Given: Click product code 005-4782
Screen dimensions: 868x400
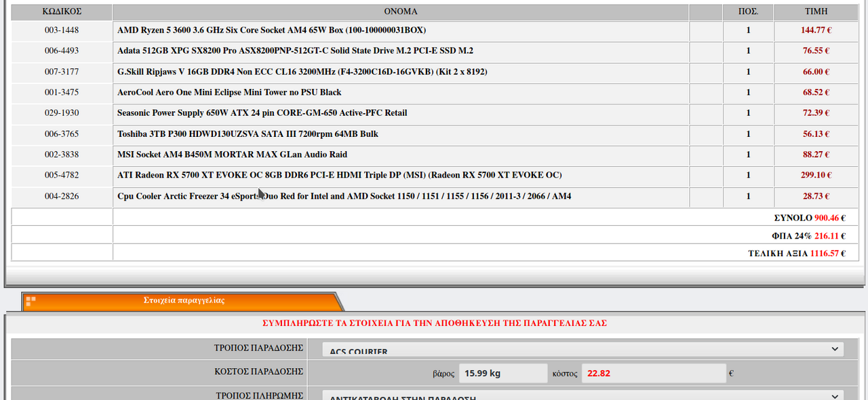Looking at the screenshot, I should click(x=62, y=176).
